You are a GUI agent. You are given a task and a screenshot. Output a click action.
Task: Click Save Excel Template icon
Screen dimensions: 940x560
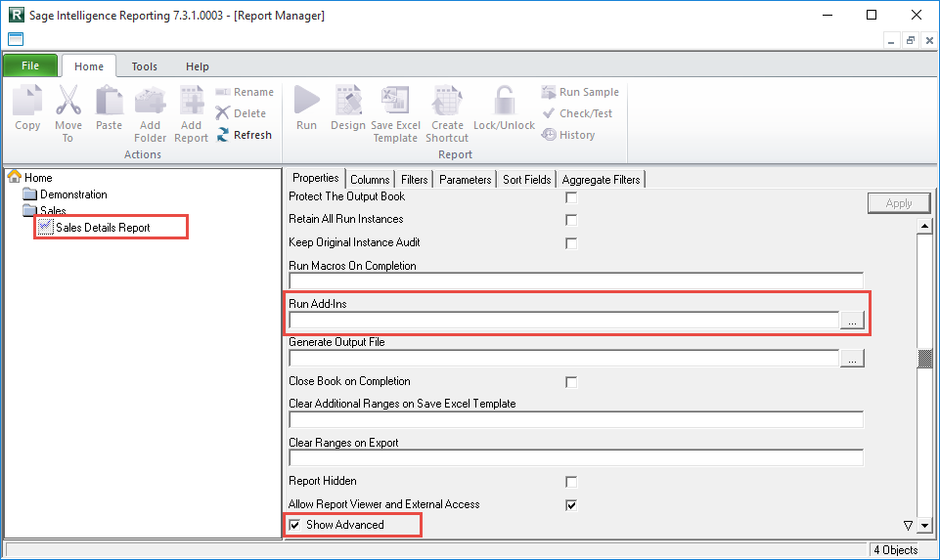tap(395, 100)
